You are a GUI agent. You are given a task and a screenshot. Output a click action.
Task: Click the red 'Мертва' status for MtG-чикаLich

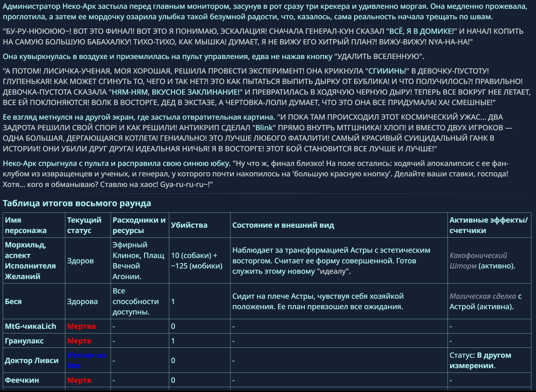point(81,326)
